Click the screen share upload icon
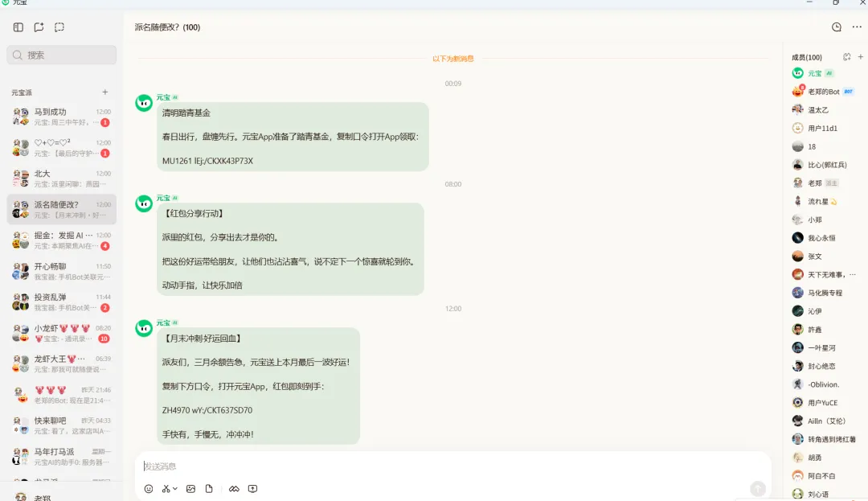This screenshot has width=868, height=501. tap(252, 489)
